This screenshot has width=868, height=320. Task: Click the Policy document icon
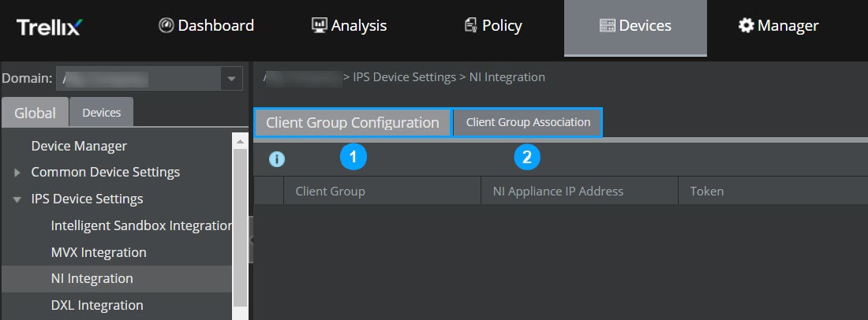(471, 25)
